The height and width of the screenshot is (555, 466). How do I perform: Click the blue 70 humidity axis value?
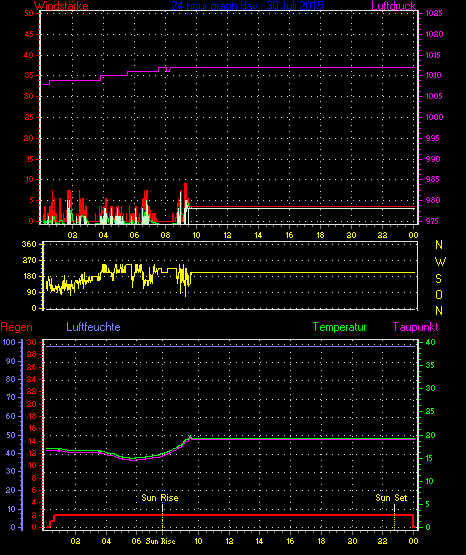pyautogui.click(x=11, y=397)
